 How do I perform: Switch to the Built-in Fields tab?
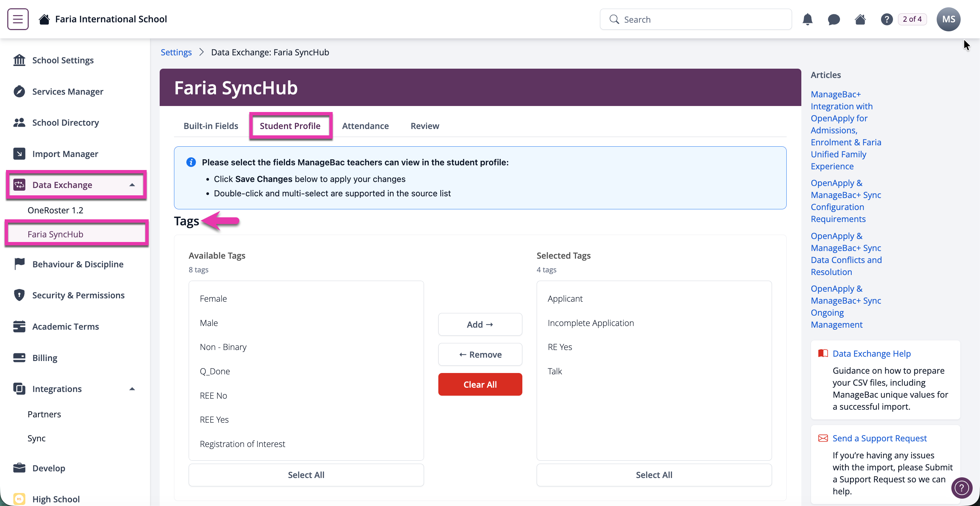click(211, 126)
